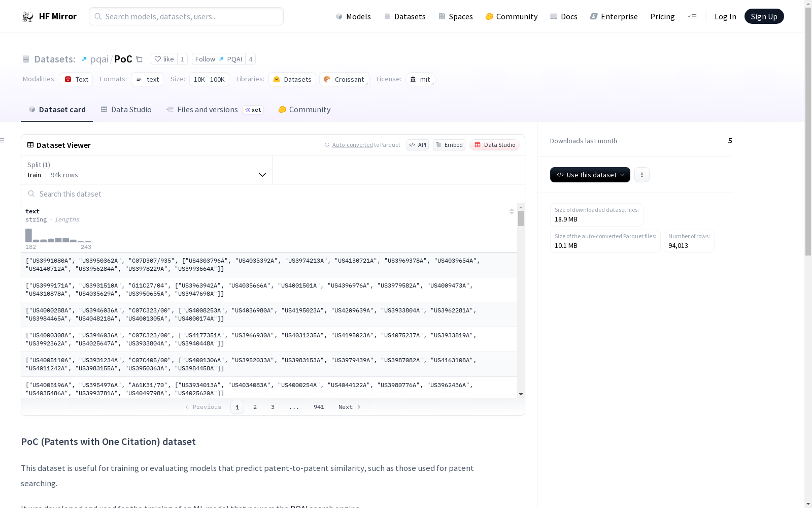This screenshot has height=508, width=812.
Task: Open Models in the top navigation
Action: coord(353,16)
